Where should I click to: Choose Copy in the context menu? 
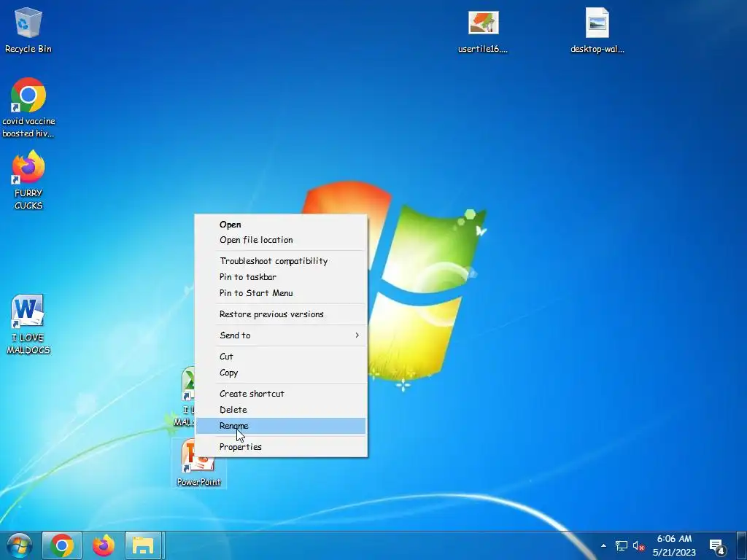281,373
